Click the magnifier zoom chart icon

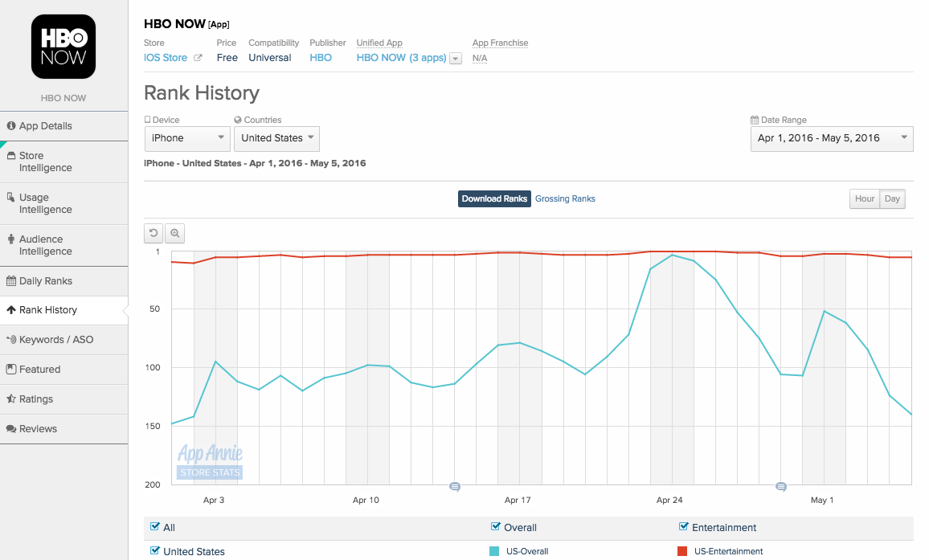pos(174,233)
